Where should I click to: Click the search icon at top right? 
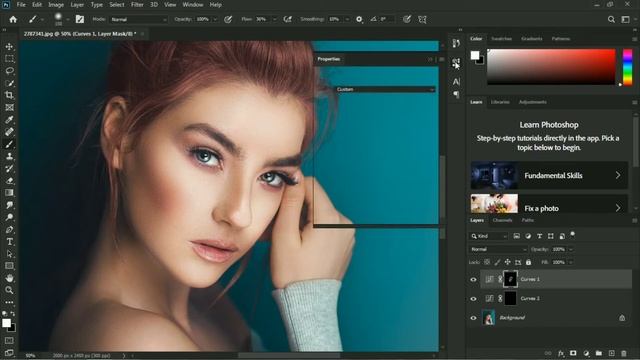click(611, 19)
